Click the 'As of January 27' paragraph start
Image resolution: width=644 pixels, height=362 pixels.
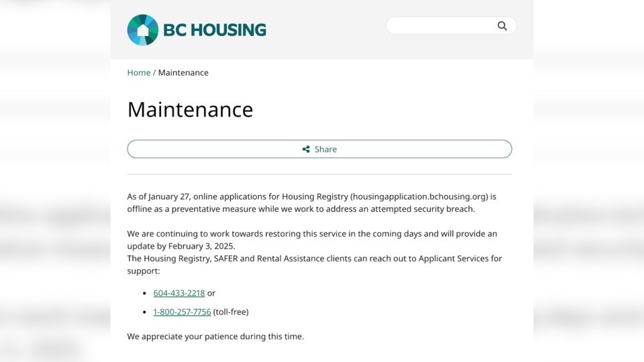[158, 196]
